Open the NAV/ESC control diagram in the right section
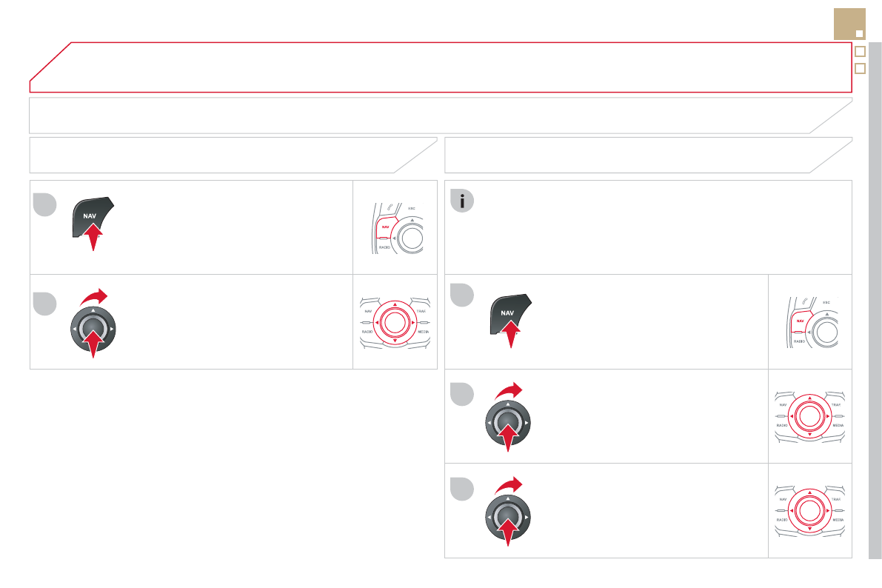Image resolution: width=882 pixels, height=588 pixels. [x=810, y=322]
